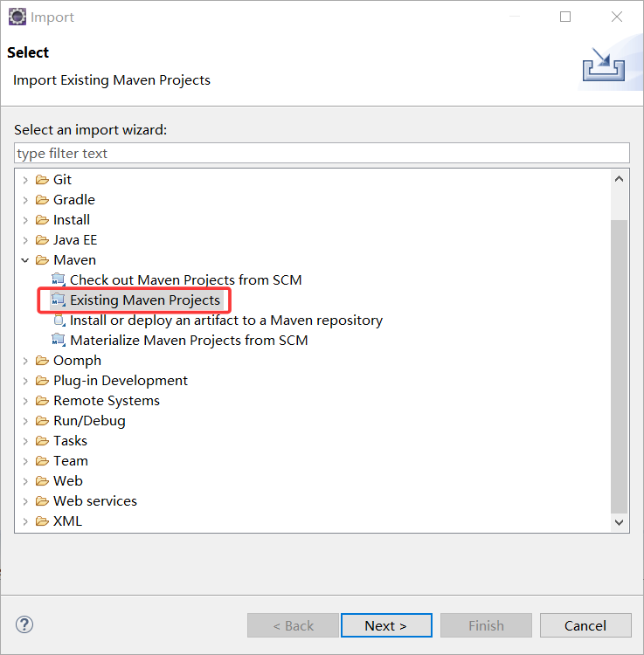Click the Plug-in Development folder icon

point(42,380)
